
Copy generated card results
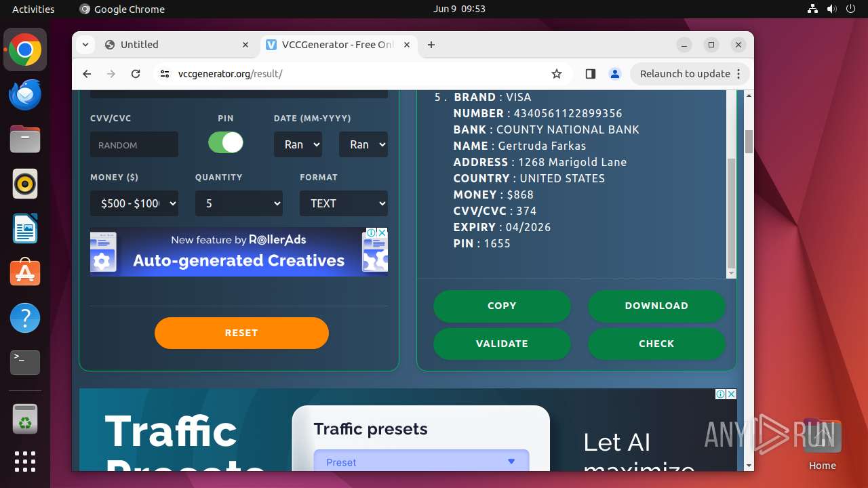click(502, 306)
